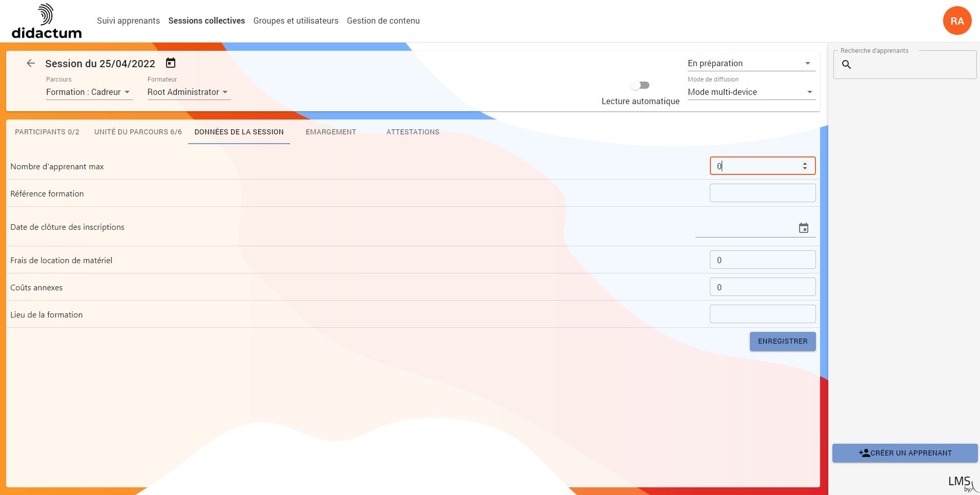Click the Frais de location de matériel label

[x=62, y=261]
